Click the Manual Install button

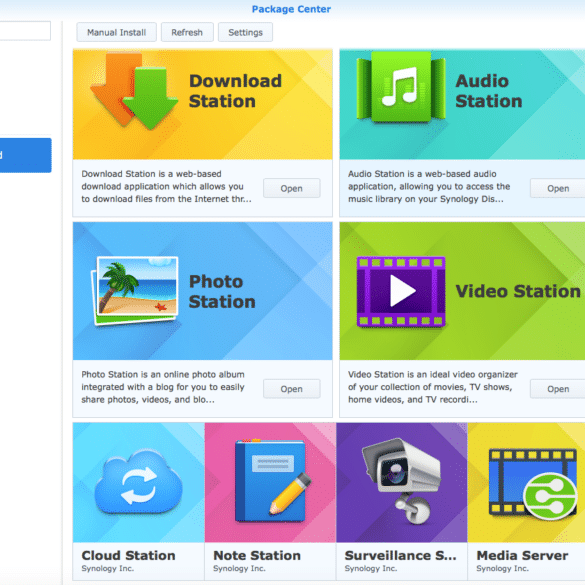116,32
